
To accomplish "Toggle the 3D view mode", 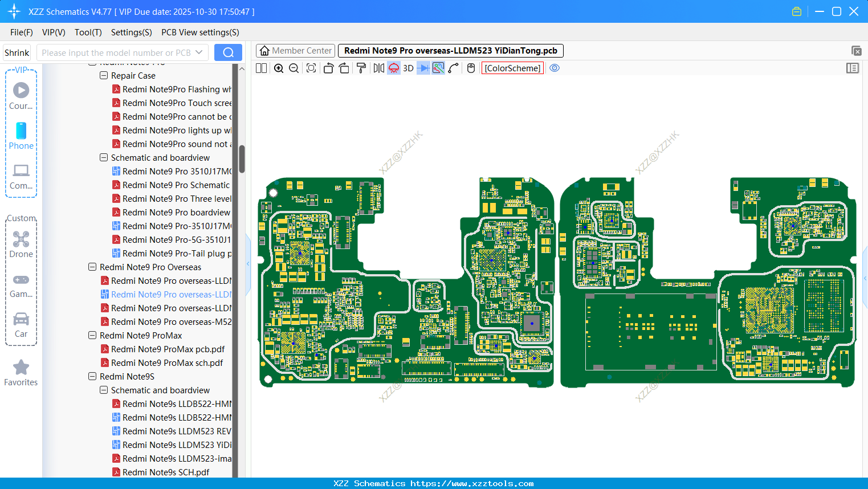I will [408, 68].
